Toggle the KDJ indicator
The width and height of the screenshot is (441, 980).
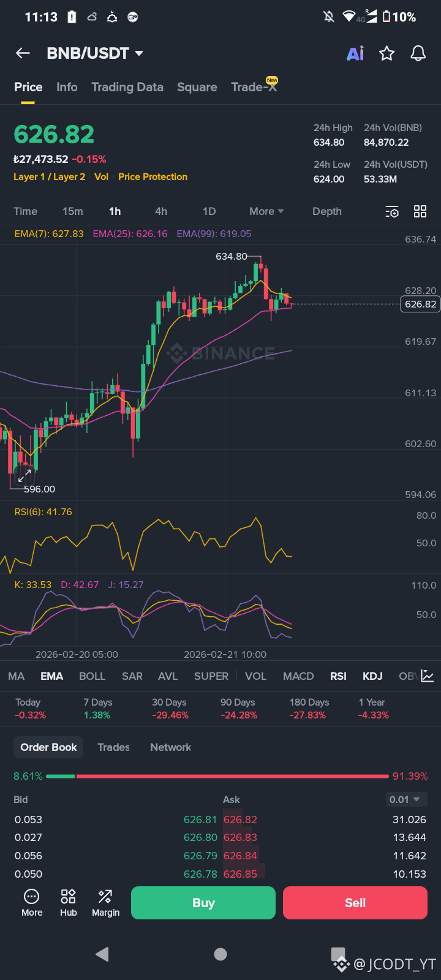pyautogui.click(x=372, y=676)
